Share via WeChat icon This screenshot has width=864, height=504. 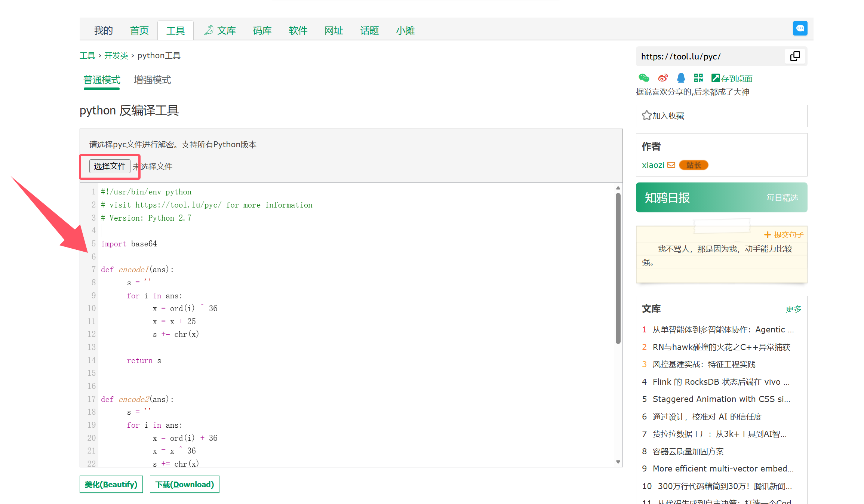(644, 78)
